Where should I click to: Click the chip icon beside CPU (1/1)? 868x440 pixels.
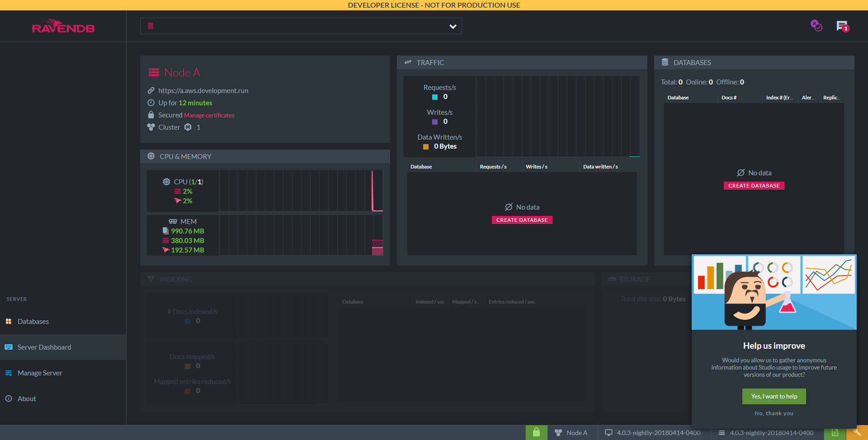click(166, 182)
